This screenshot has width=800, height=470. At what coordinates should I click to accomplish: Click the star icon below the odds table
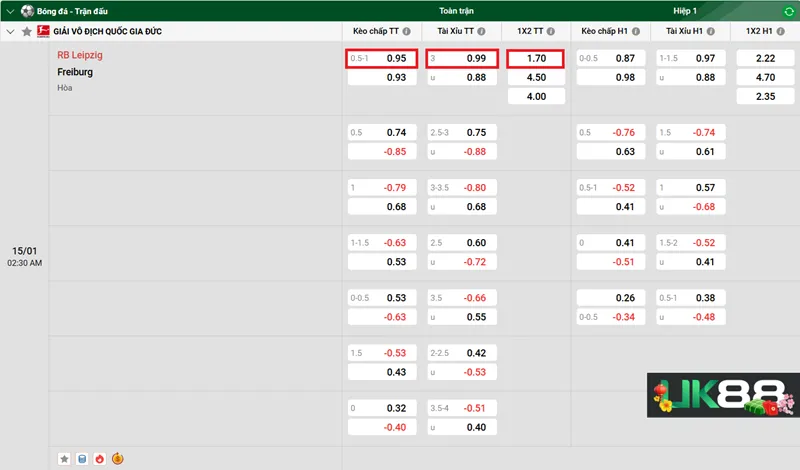click(64, 459)
